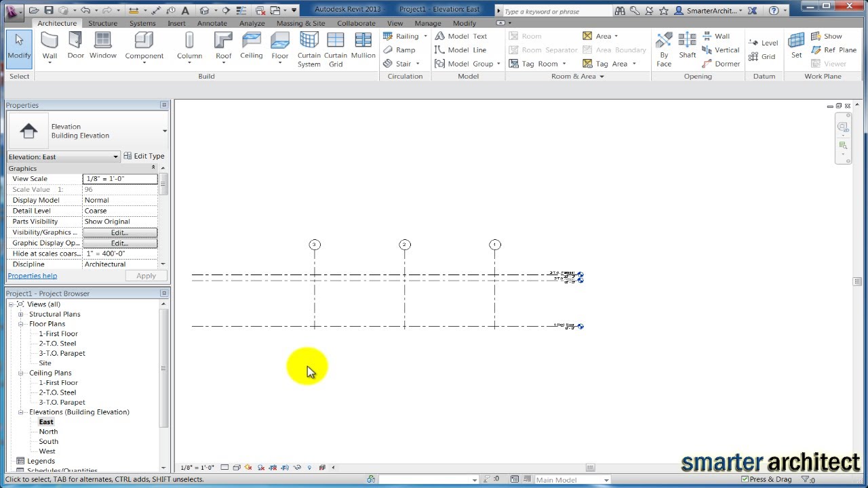Expand the Structural Plans node

(x=21, y=314)
